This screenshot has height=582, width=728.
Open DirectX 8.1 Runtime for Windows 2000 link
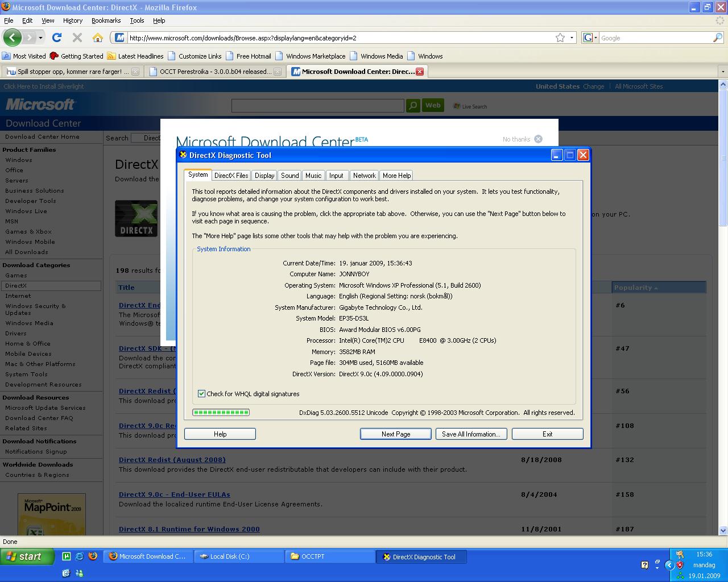pos(189,529)
